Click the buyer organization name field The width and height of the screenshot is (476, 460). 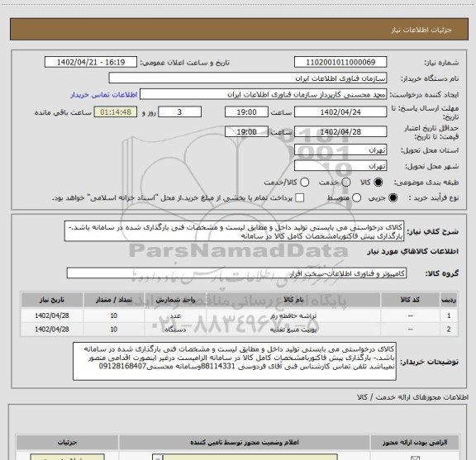pyautogui.click(x=248, y=78)
